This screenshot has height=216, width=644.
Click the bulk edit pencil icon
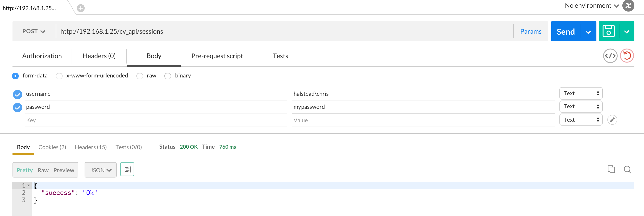click(x=612, y=120)
